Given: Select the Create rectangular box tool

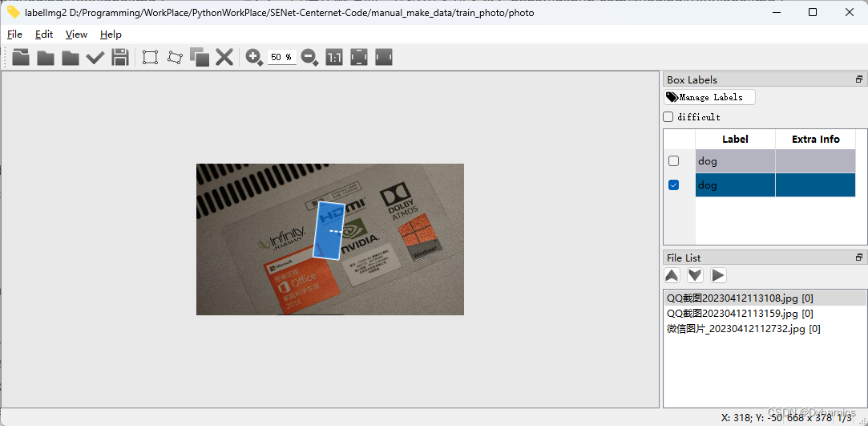Looking at the screenshot, I should coord(150,57).
